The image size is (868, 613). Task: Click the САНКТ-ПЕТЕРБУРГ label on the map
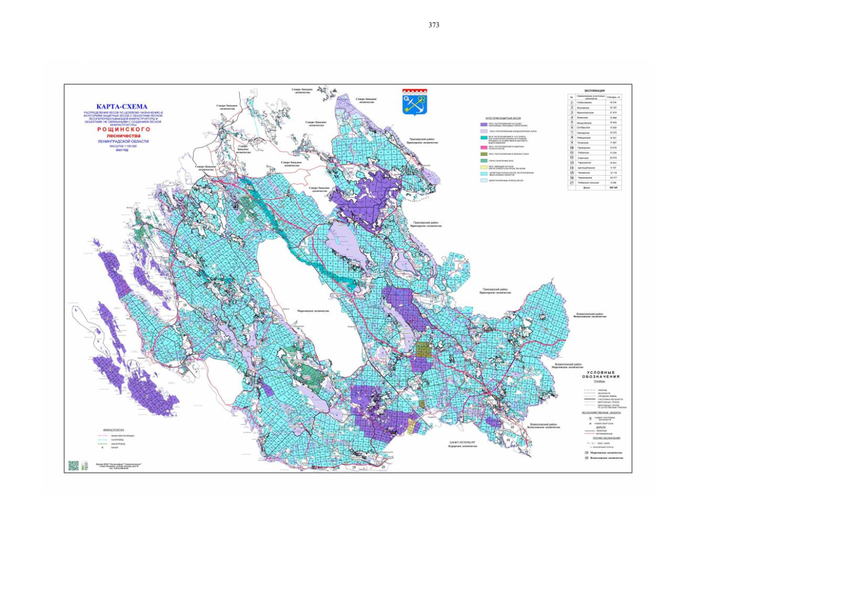coord(463,442)
